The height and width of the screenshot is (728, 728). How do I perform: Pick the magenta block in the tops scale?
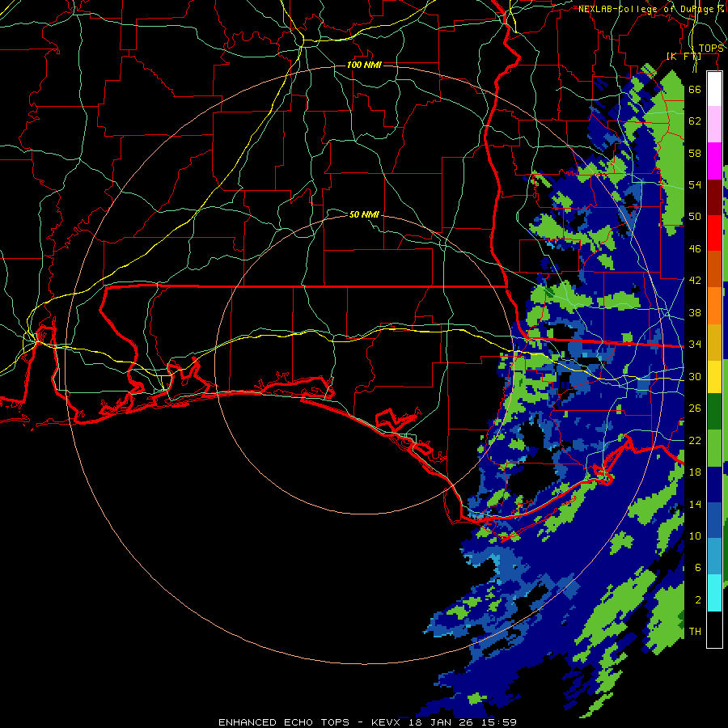(714, 161)
